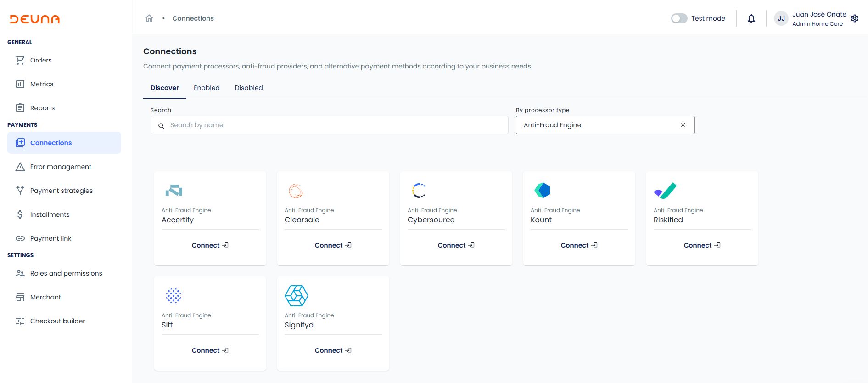Open Merchant settings
This screenshot has width=868, height=383.
tap(64, 297)
